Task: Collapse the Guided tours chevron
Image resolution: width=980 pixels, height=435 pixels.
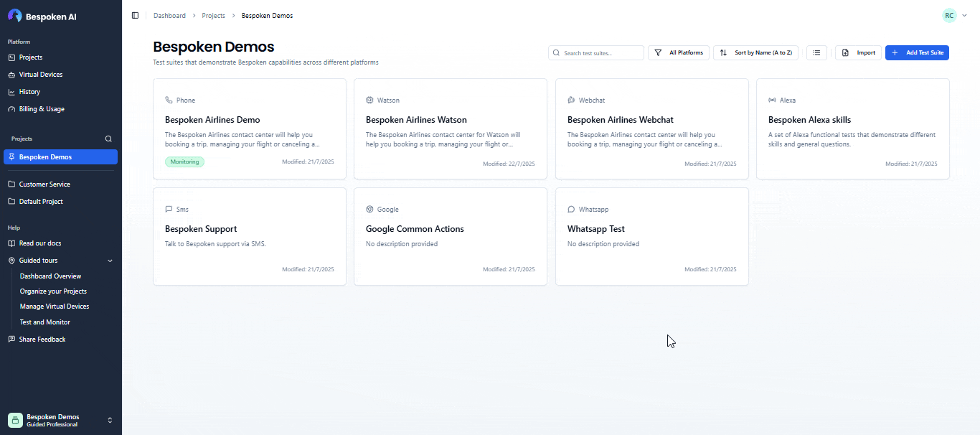Action: (x=110, y=261)
